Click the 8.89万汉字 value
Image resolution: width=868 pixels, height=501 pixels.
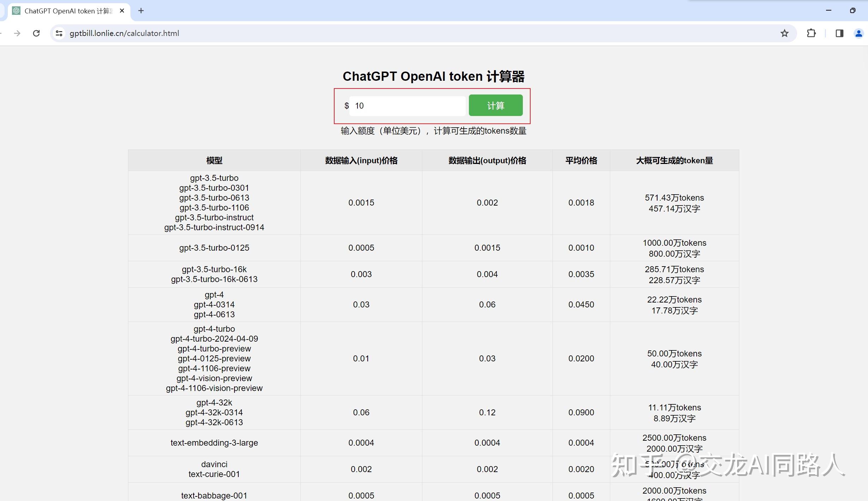(x=674, y=418)
